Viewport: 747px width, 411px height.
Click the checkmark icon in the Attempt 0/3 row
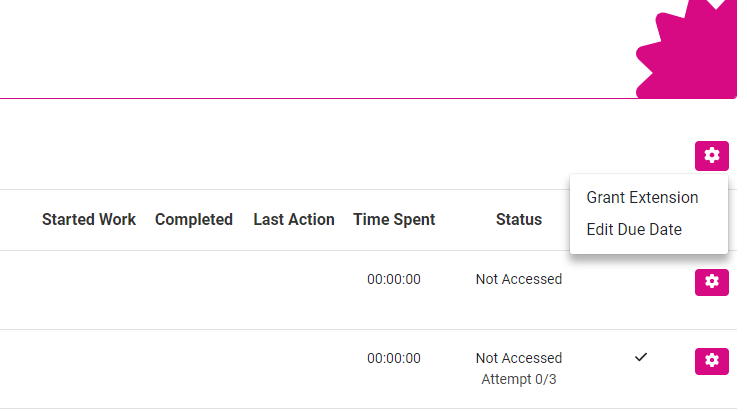click(641, 357)
